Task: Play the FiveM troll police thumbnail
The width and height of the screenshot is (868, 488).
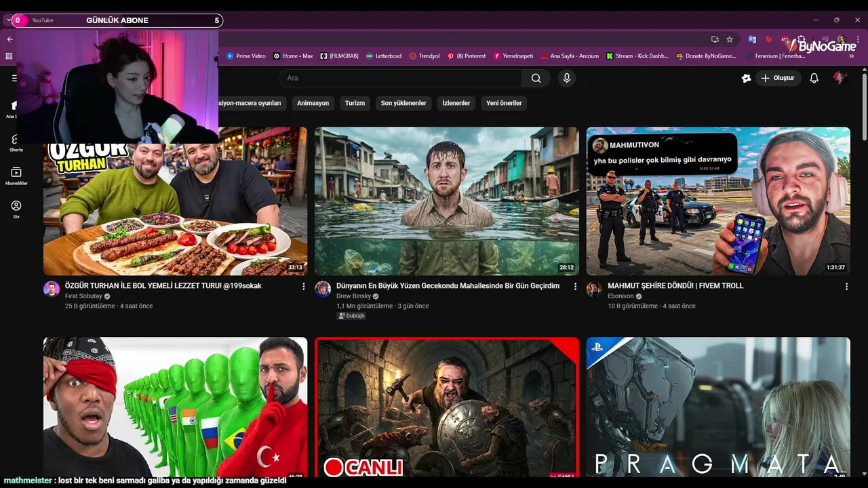Action: 718,201
